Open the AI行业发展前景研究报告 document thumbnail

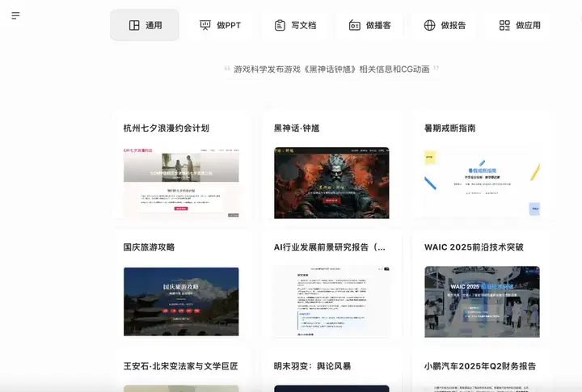(331, 301)
